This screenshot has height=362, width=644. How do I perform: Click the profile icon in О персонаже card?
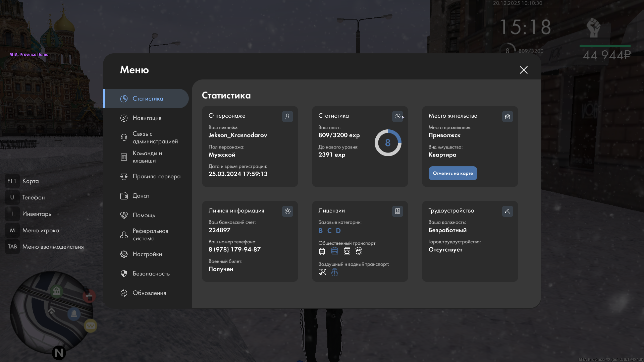coord(287,116)
